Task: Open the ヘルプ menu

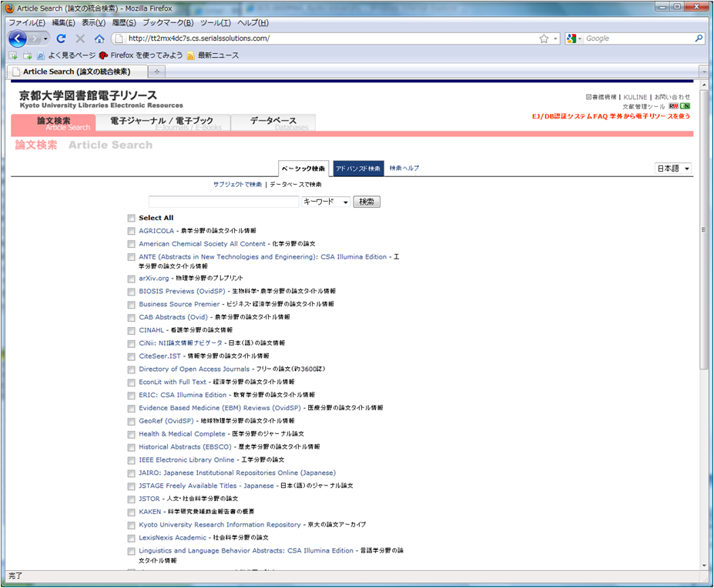Action: (x=253, y=23)
